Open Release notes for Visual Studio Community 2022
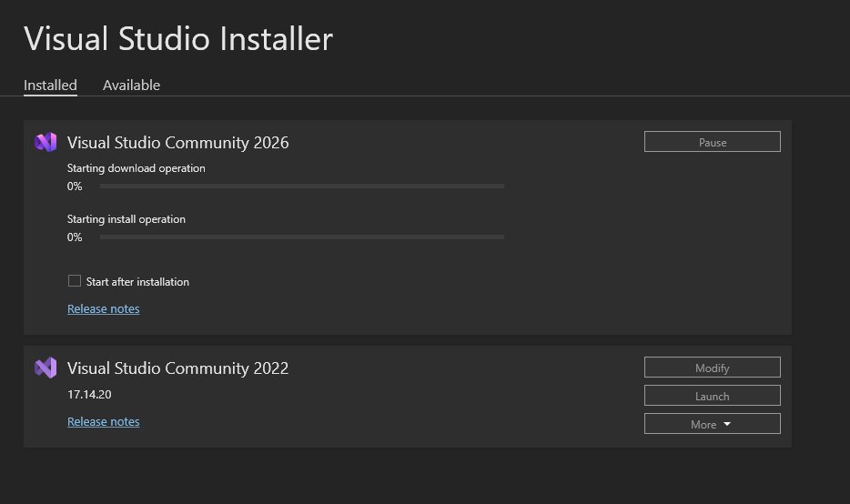Image resolution: width=850 pixels, height=504 pixels. click(104, 421)
